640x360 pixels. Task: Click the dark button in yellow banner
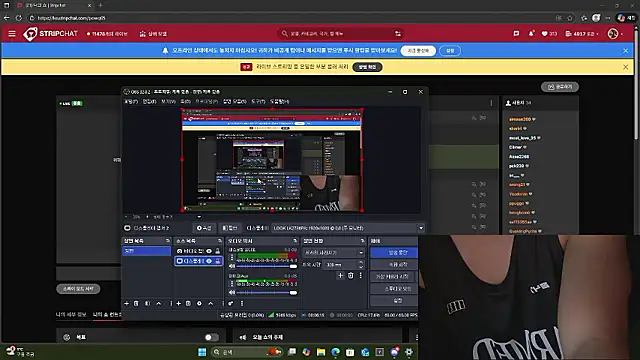(x=367, y=67)
